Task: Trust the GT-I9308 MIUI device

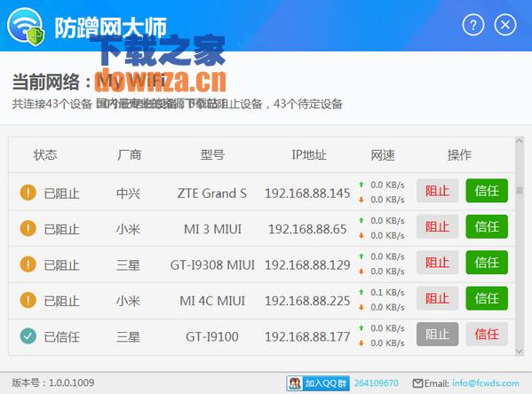Action: point(487,263)
